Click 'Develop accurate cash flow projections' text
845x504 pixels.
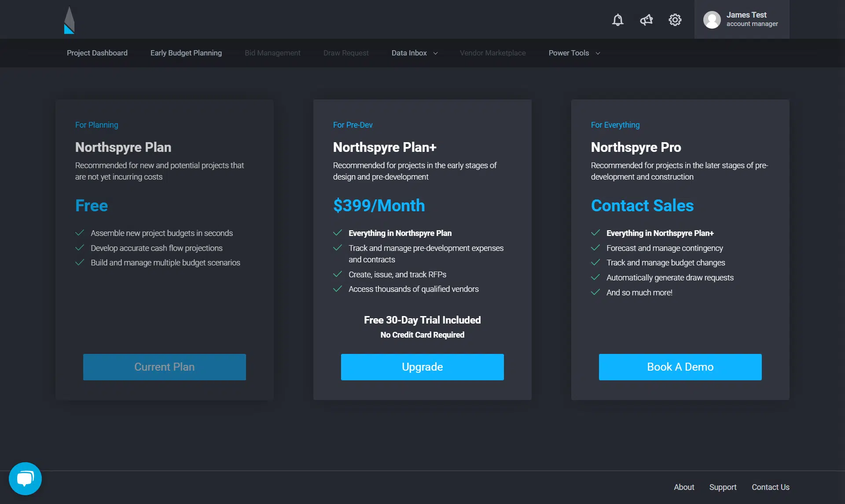pos(157,248)
